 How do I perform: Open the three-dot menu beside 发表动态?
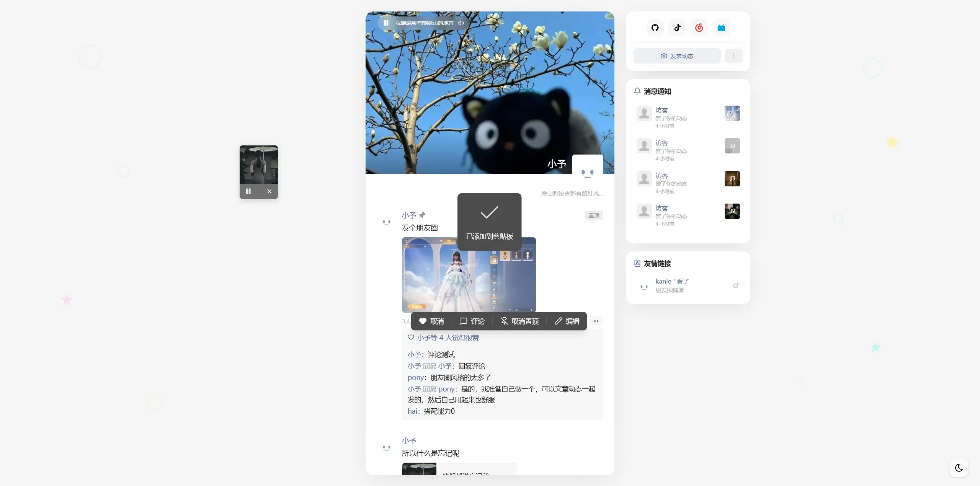point(733,56)
